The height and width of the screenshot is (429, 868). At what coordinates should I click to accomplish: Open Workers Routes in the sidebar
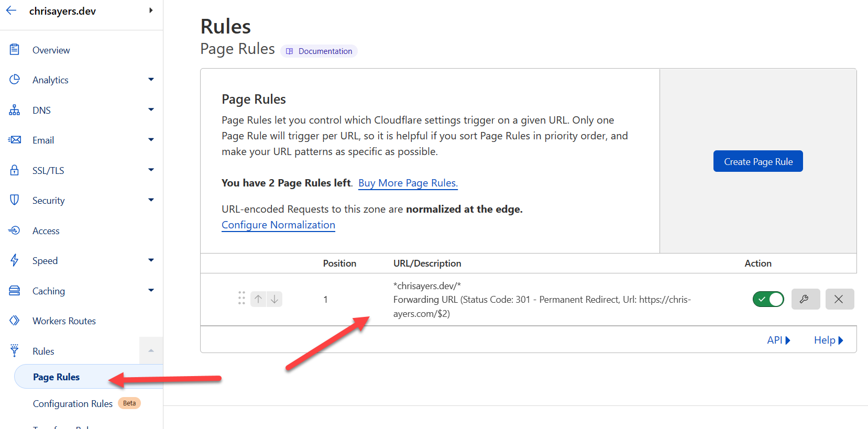pyautogui.click(x=64, y=321)
